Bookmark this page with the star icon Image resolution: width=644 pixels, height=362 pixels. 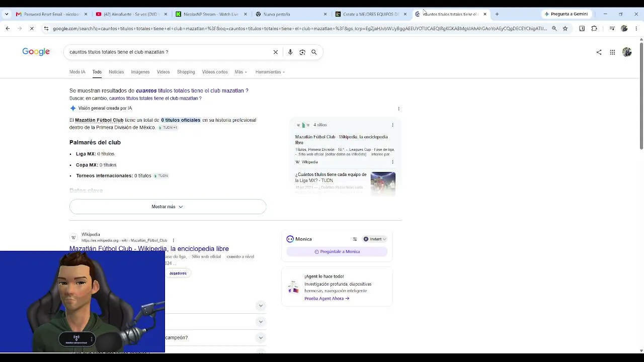[x=565, y=29]
